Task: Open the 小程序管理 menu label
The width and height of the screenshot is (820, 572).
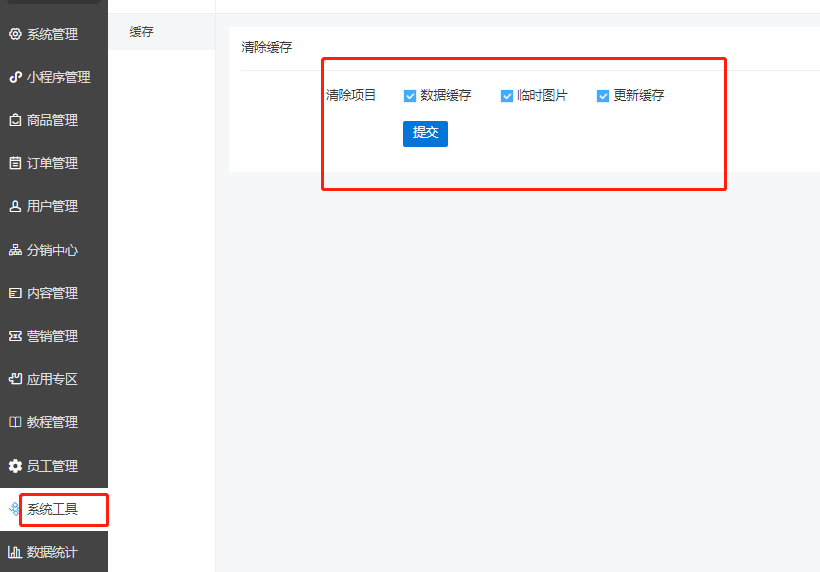Action: pyautogui.click(x=59, y=77)
